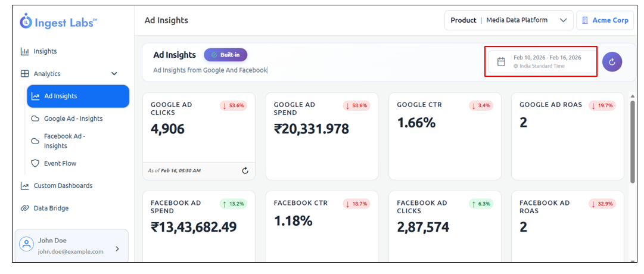This screenshot has height=274, width=644.
Task: Click the Built-in badge
Action: (225, 55)
